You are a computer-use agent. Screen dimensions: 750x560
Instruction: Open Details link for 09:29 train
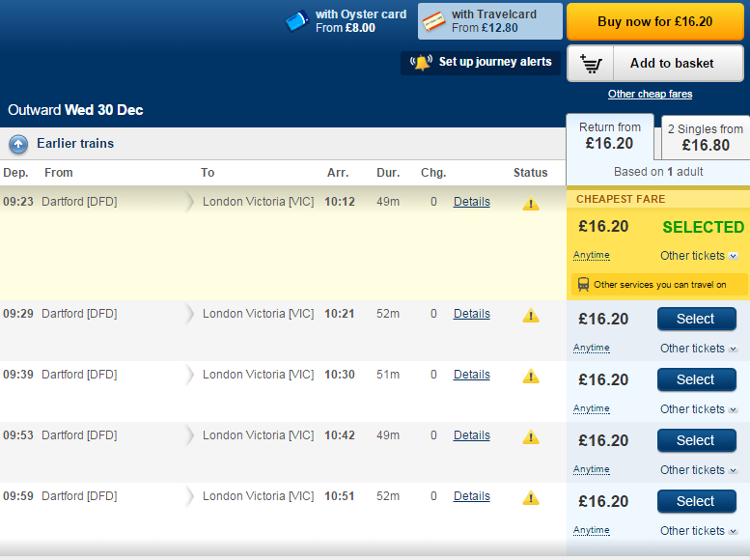click(472, 314)
